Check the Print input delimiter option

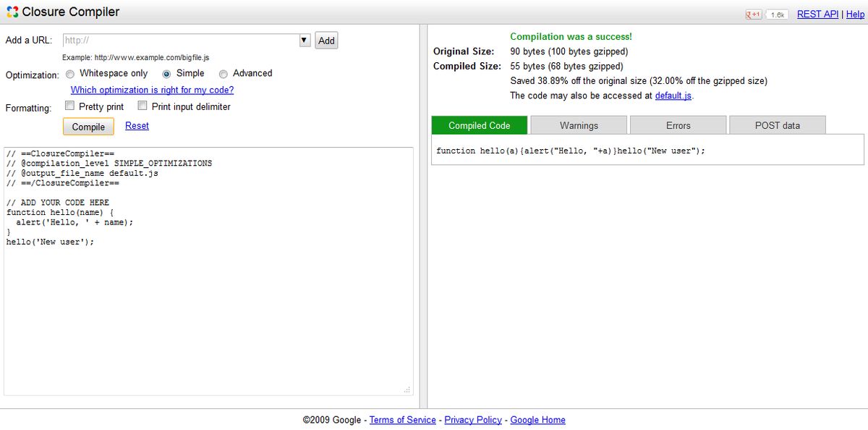(142, 106)
